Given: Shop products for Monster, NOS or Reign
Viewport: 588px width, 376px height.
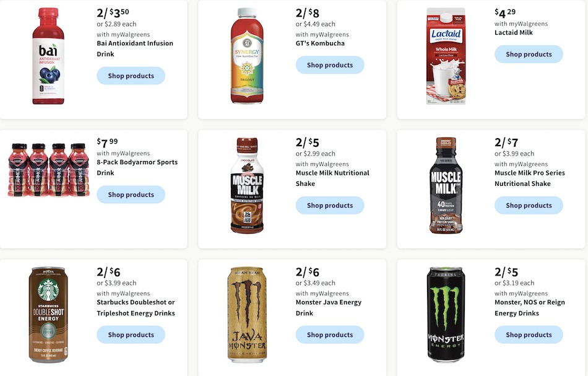Looking at the screenshot, I should [x=529, y=334].
